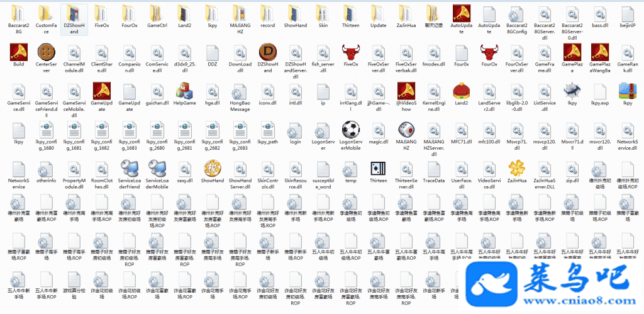Open the ServiceLoaderFriend network icon
Viewport: 644px width, 314px height.
pos(129,169)
